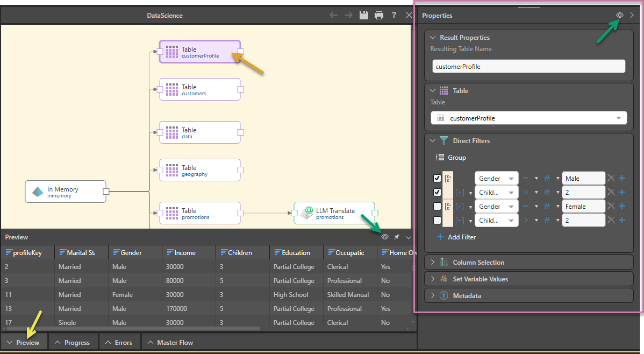Select the promotions Table node
This screenshot has width=644, height=354.
click(200, 213)
